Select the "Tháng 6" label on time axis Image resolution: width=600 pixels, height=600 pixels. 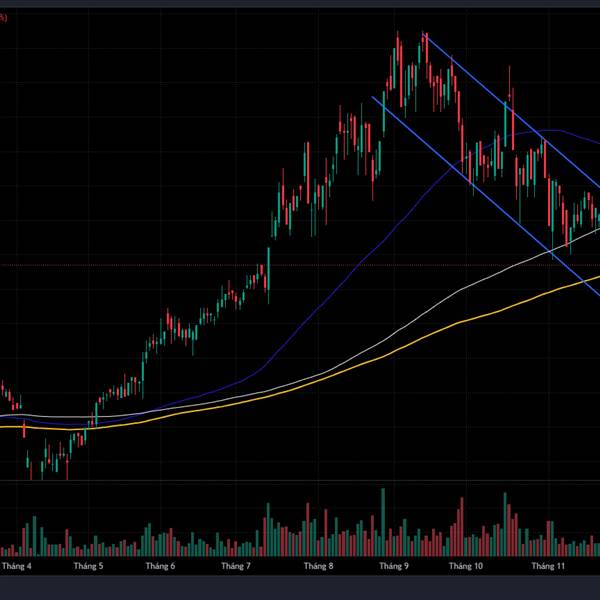pos(160,566)
